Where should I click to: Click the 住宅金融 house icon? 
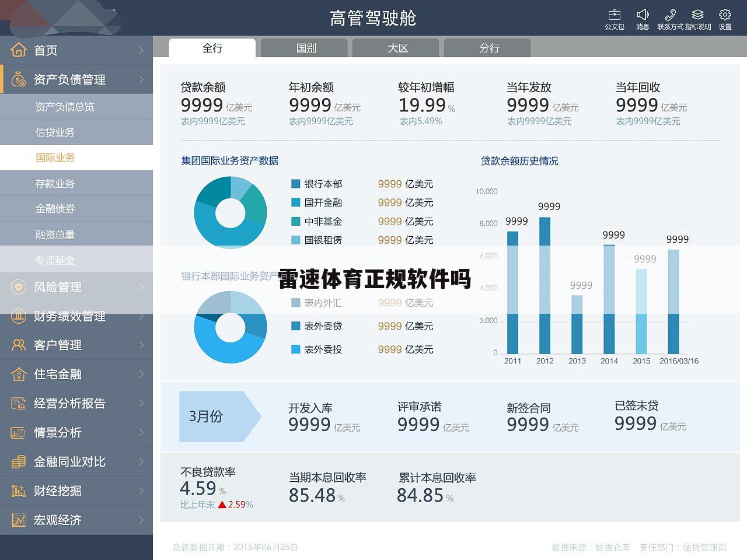19,374
